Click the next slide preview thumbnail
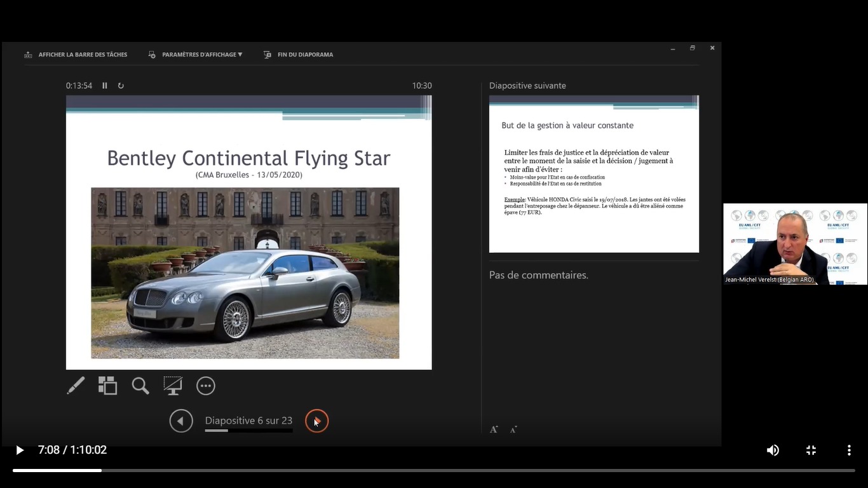Screen dimensions: 868x488 593,174
